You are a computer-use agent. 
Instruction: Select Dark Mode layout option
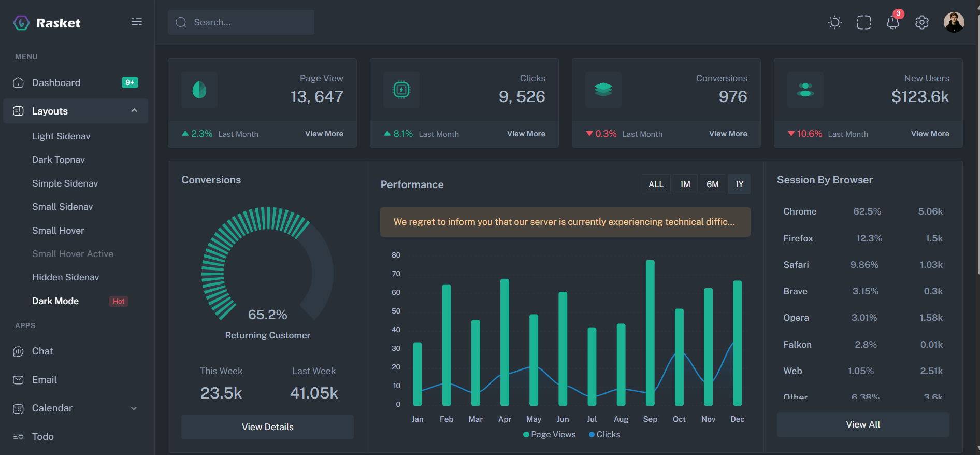[x=55, y=301]
